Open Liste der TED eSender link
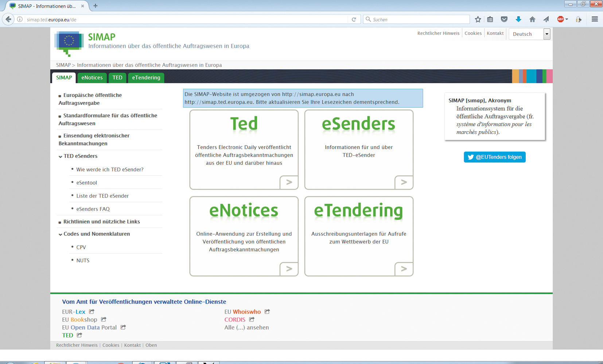The width and height of the screenshot is (603, 364). click(x=102, y=196)
